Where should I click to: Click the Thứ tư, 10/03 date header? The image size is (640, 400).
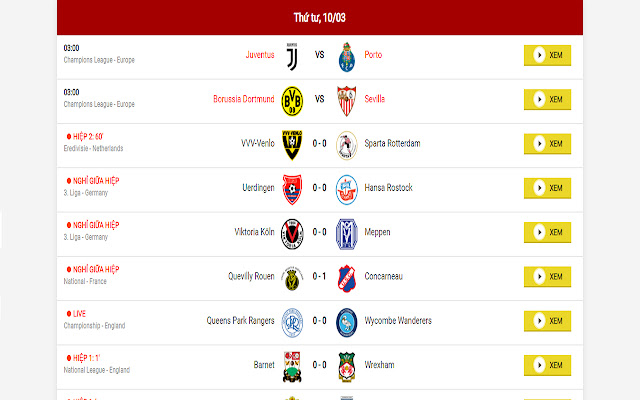tap(320, 17)
